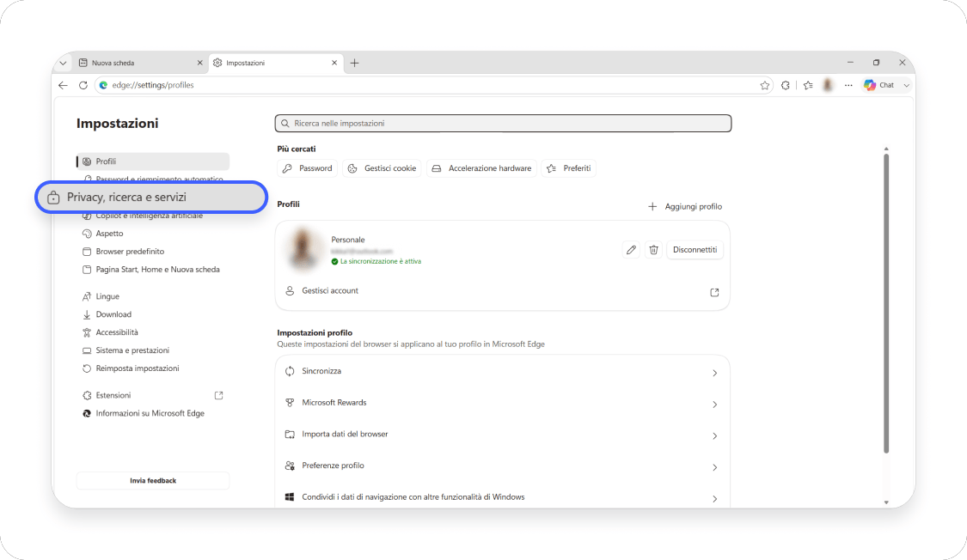The image size is (967, 560).
Task: Open the profile avatar in the toolbar
Action: pos(829,85)
